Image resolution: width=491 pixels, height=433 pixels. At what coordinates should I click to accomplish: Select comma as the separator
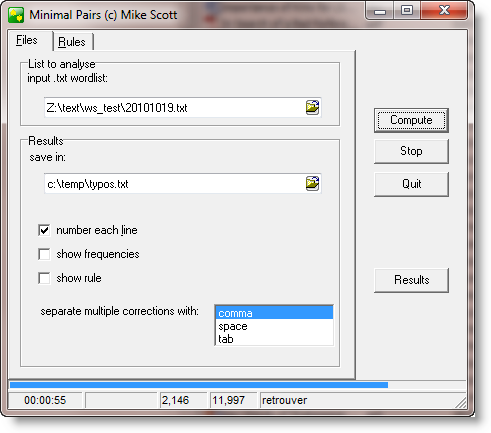[x=274, y=313]
